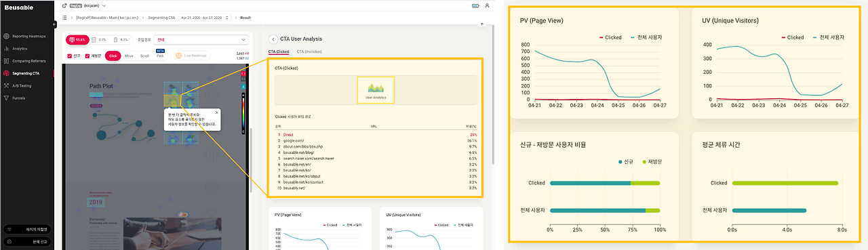The width and height of the screenshot is (868, 250).
Task: Select the Move heatmap mode
Action: click(129, 56)
